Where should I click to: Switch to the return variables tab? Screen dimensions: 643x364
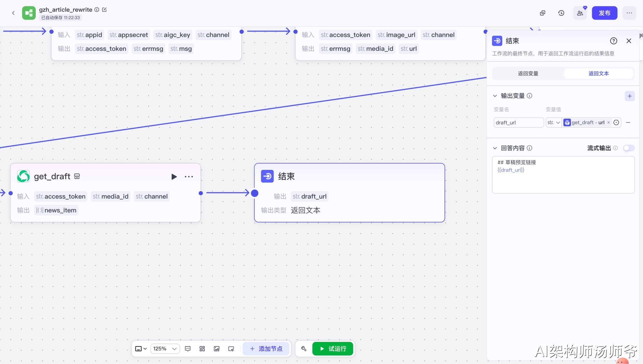pos(528,74)
